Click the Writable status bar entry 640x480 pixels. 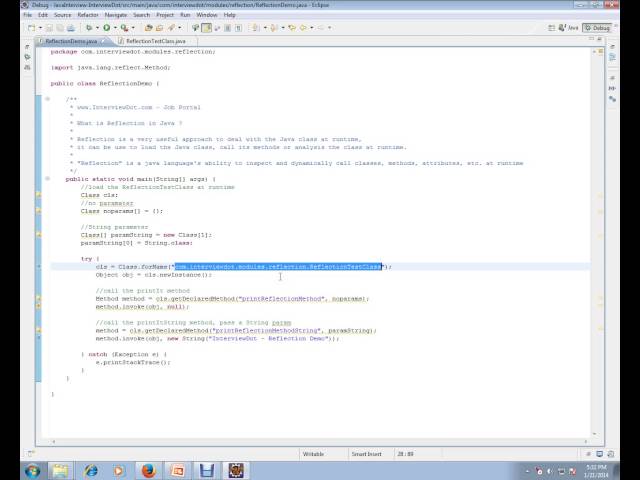point(313,454)
